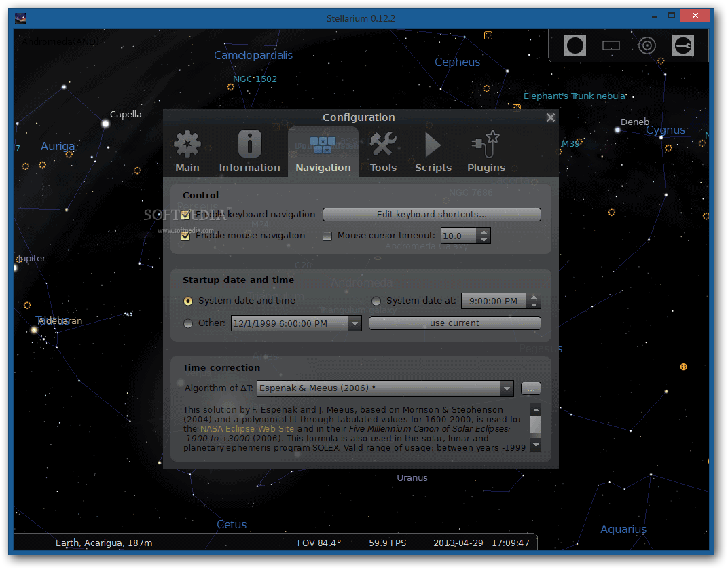Select the star Capella
Image resolution: width=728 pixels, height=569 pixels.
[x=106, y=124]
